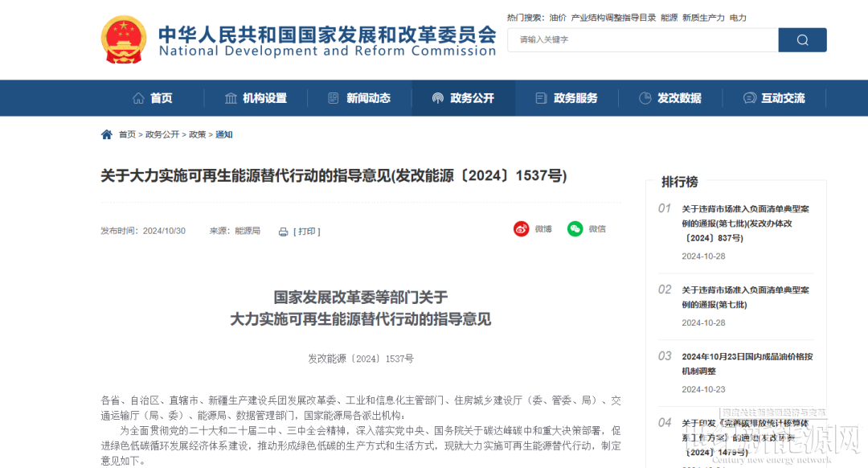The image size is (868, 468).
Task: Go to 首页 in the breadcrumb
Action: point(127,134)
